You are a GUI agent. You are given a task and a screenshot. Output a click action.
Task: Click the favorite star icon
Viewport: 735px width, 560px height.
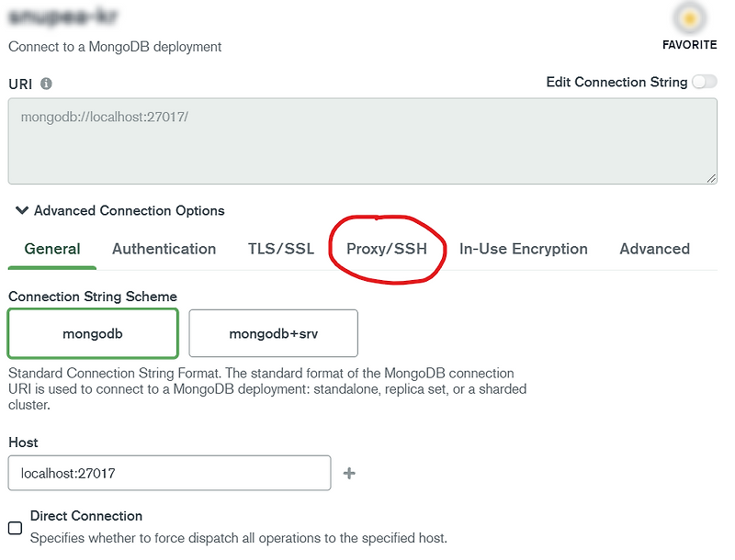pyautogui.click(x=689, y=18)
